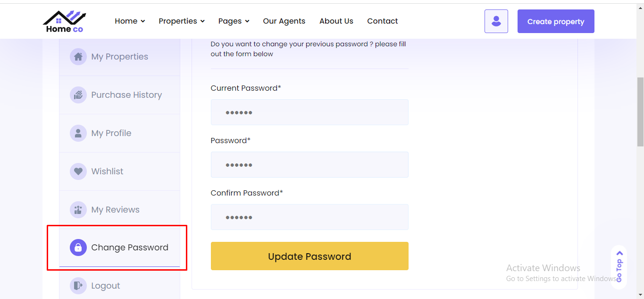
Task: Click the Purchase History icon
Action: point(78,95)
